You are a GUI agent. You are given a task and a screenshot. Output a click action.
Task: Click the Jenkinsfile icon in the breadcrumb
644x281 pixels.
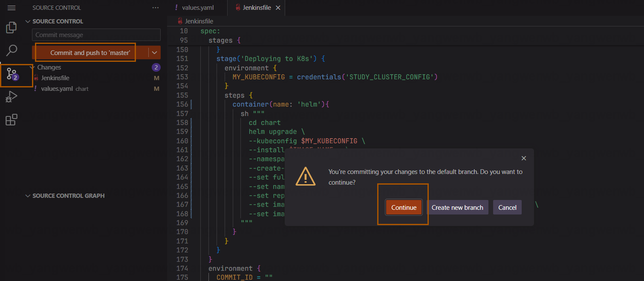180,21
